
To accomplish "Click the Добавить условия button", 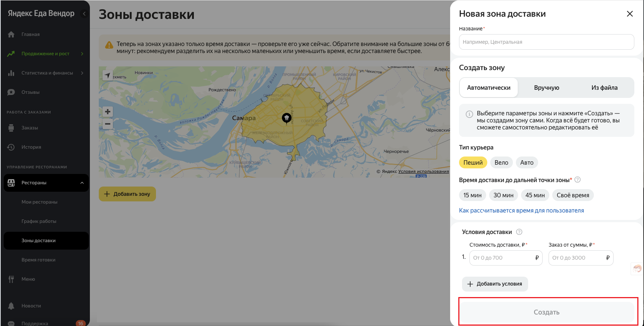I will click(495, 284).
